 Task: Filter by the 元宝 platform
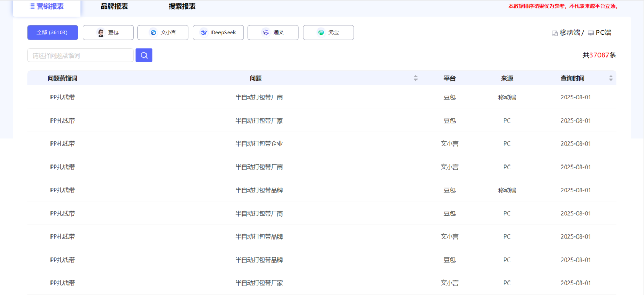[x=328, y=33]
